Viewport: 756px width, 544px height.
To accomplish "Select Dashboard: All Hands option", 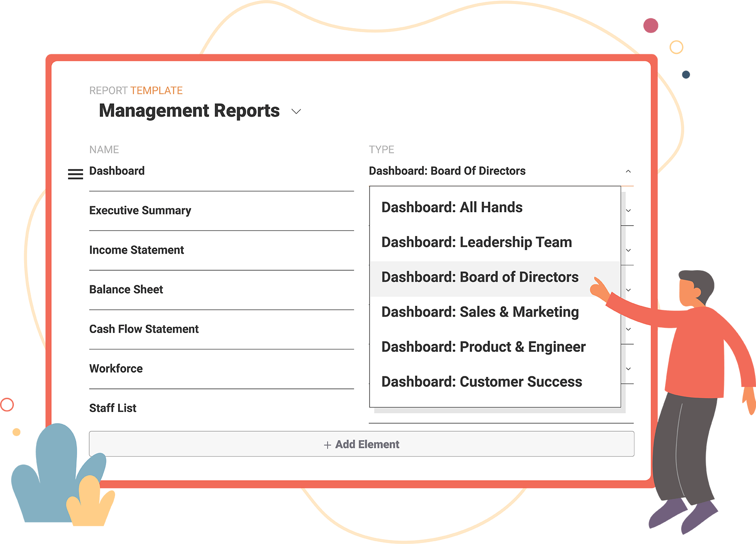I will click(x=452, y=207).
